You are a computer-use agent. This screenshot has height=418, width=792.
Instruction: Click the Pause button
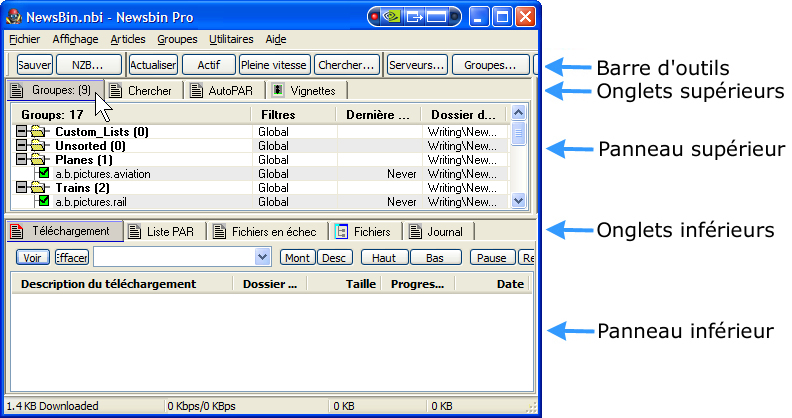click(492, 257)
